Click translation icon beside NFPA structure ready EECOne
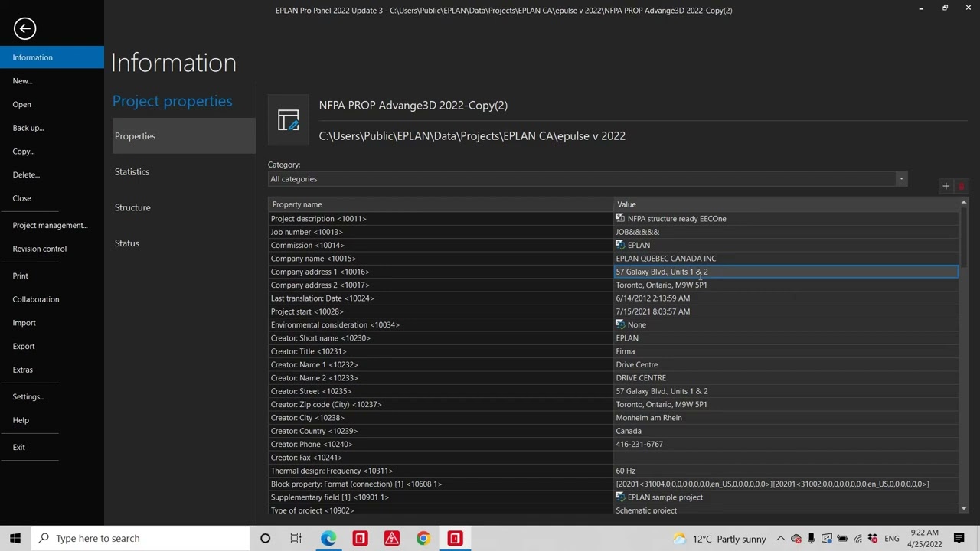Image resolution: width=980 pixels, height=551 pixels. (x=620, y=218)
